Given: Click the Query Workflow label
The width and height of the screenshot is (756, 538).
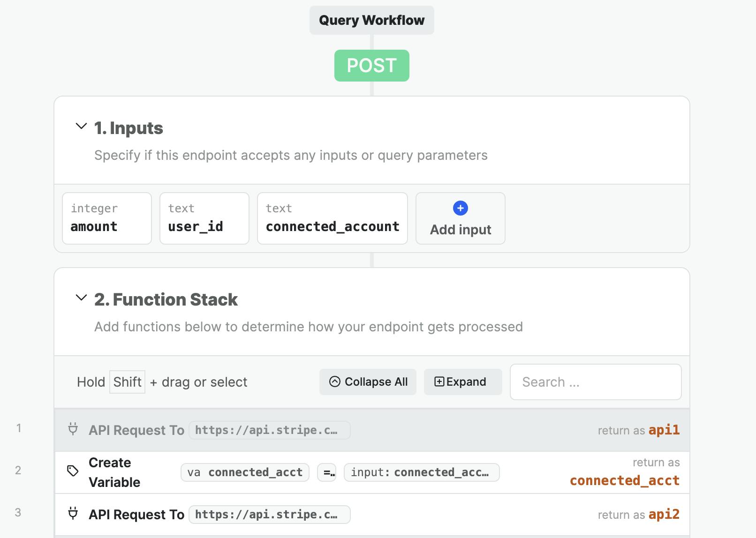Looking at the screenshot, I should coord(371,20).
